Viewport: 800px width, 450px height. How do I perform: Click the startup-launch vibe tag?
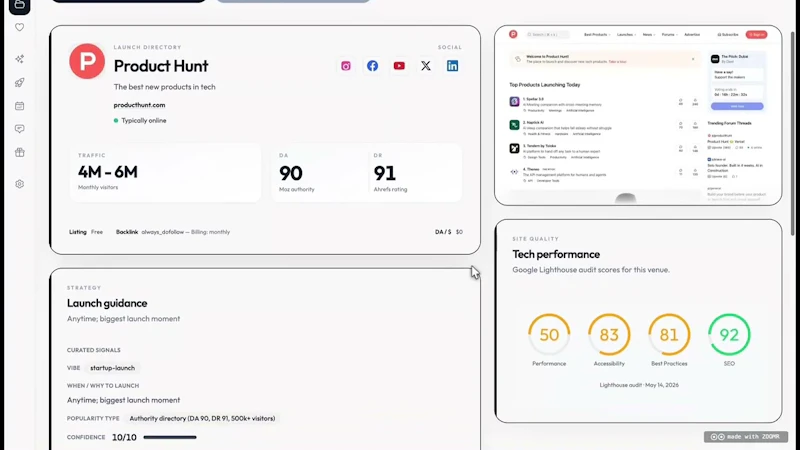pos(112,368)
